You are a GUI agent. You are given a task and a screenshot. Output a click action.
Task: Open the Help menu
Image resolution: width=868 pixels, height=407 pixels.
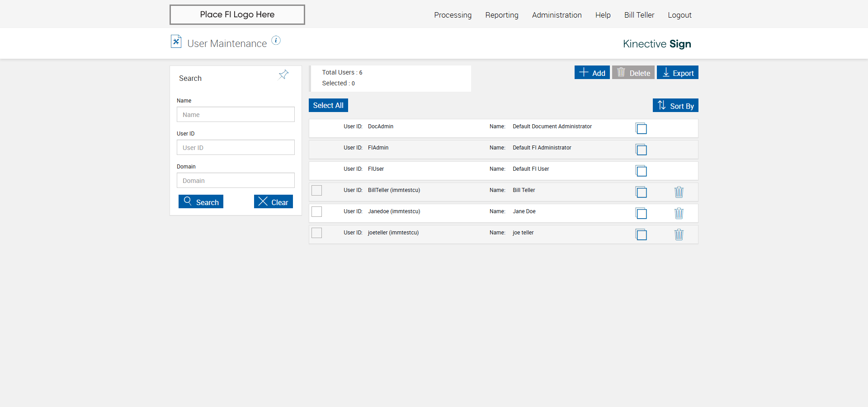[603, 15]
